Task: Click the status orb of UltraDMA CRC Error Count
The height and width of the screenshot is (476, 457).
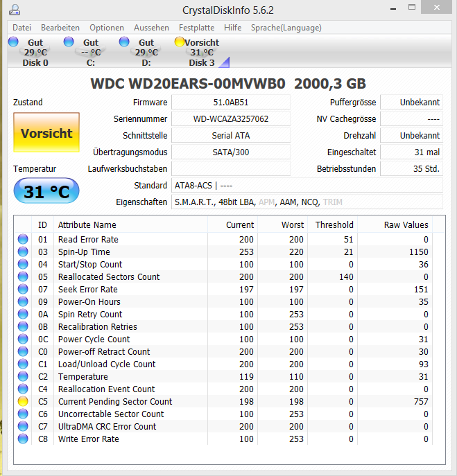Action: pos(23,426)
